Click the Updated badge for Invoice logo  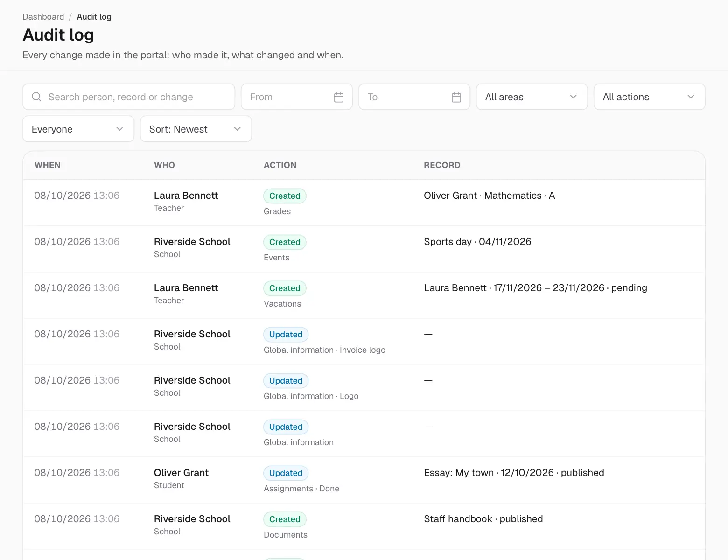[x=286, y=335]
